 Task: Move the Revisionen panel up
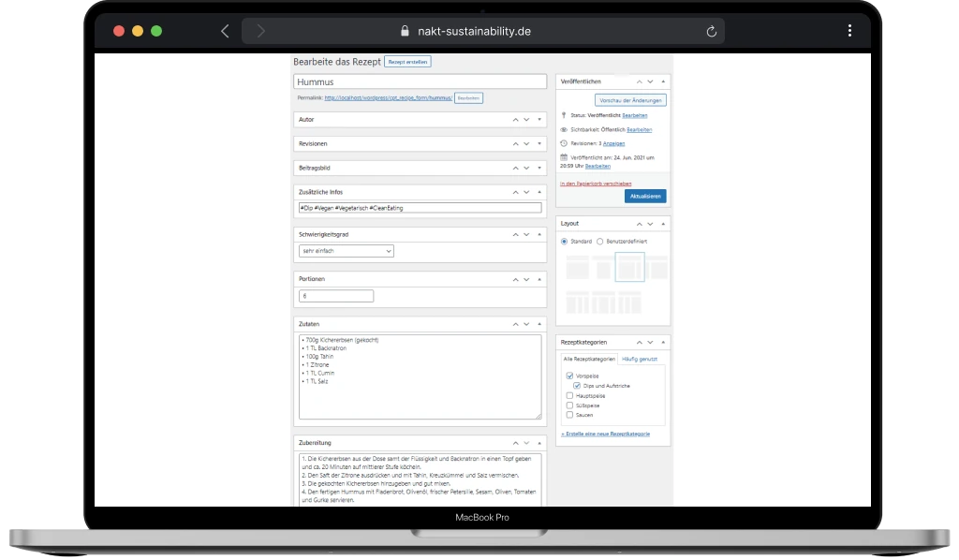514,144
